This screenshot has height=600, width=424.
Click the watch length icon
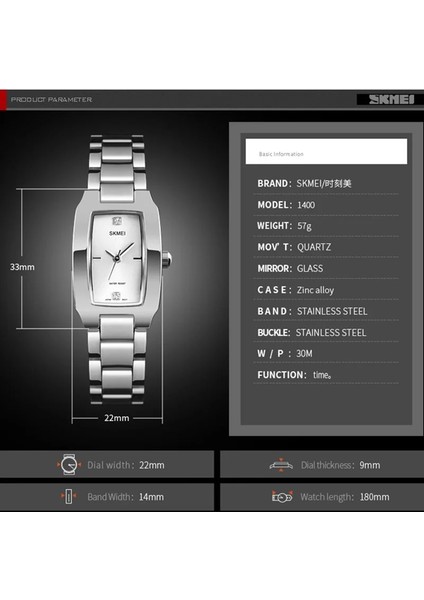coord(282,497)
